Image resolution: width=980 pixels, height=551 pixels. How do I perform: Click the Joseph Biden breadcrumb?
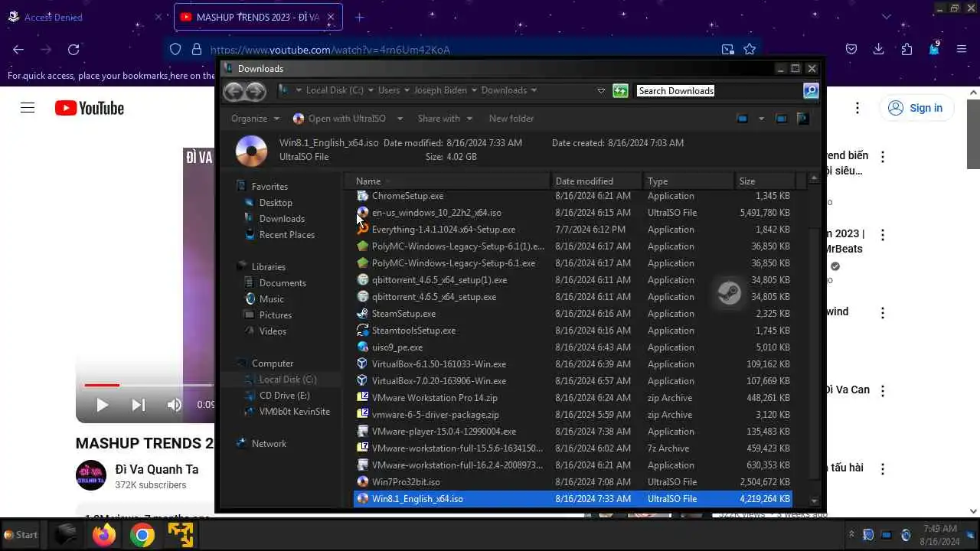click(440, 90)
